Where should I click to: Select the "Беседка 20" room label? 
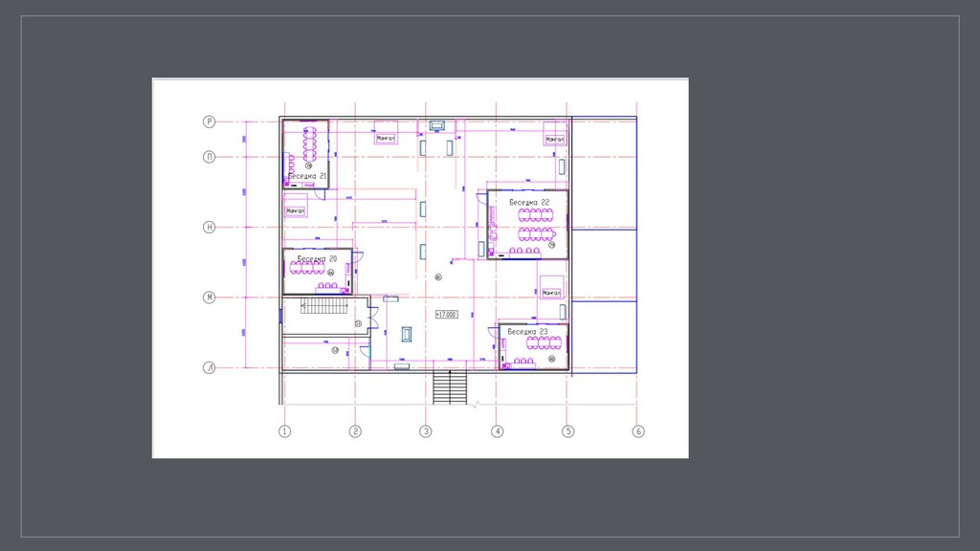pos(317,258)
